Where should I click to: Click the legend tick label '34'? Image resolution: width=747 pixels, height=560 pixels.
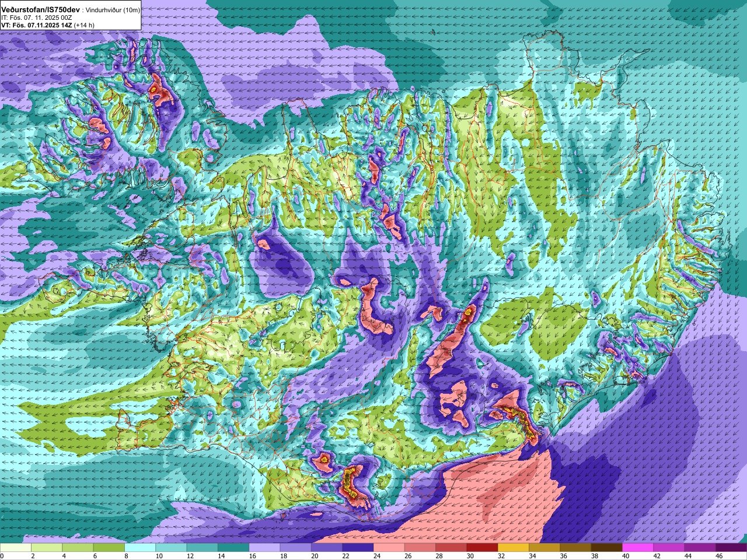click(532, 556)
